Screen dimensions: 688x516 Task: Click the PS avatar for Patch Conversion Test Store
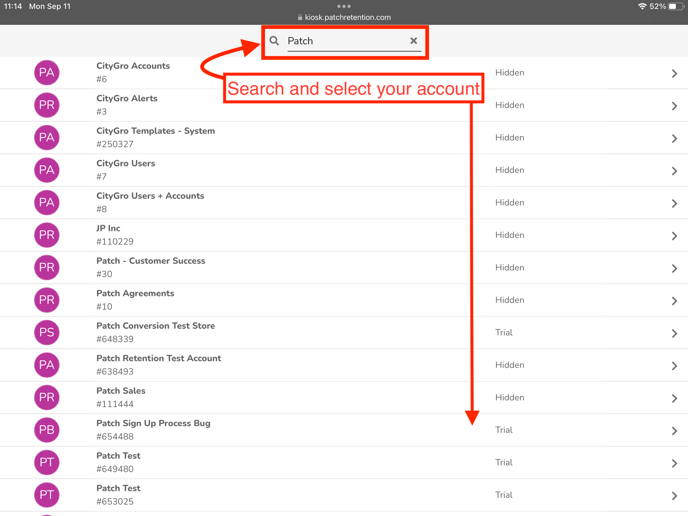pyautogui.click(x=47, y=332)
